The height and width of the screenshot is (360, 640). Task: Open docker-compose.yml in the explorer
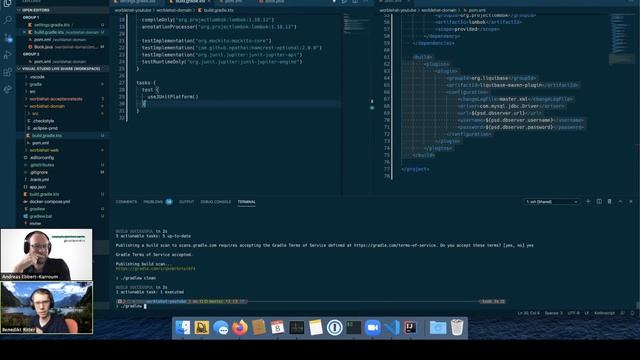tap(49, 202)
